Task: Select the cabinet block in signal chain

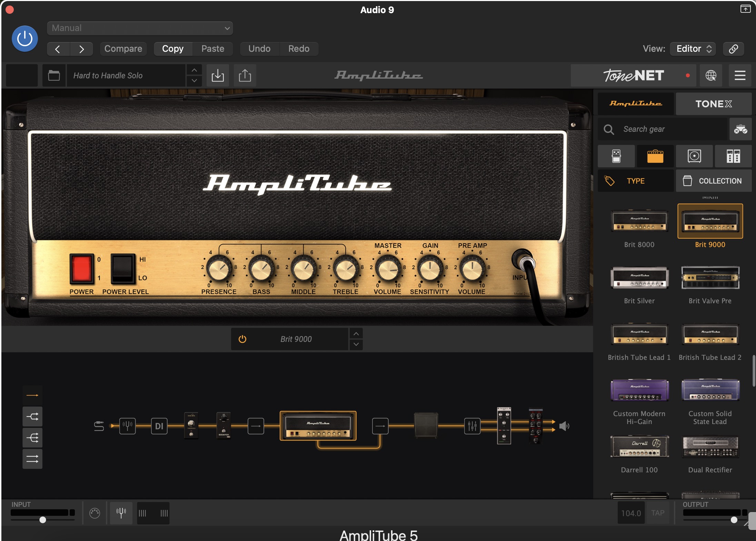Action: click(x=426, y=425)
